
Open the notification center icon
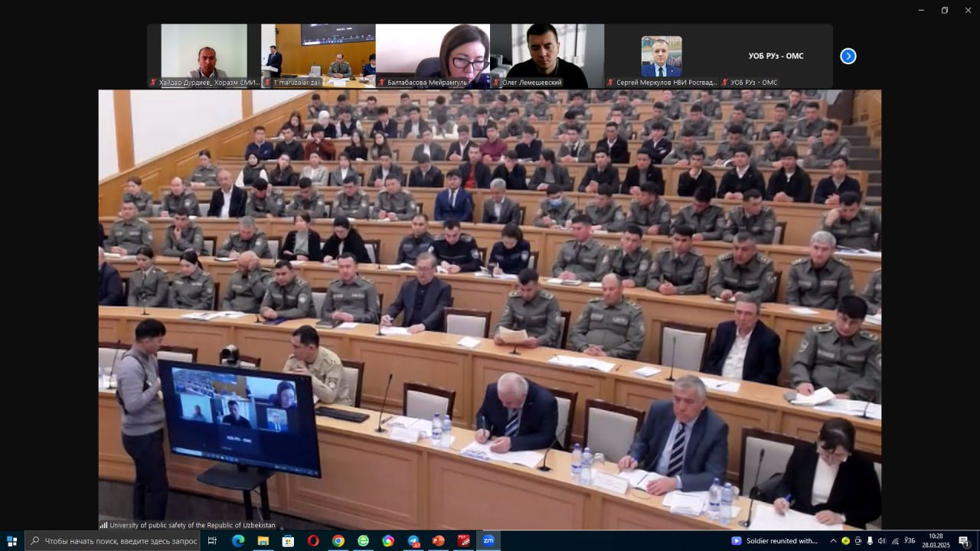(x=964, y=541)
